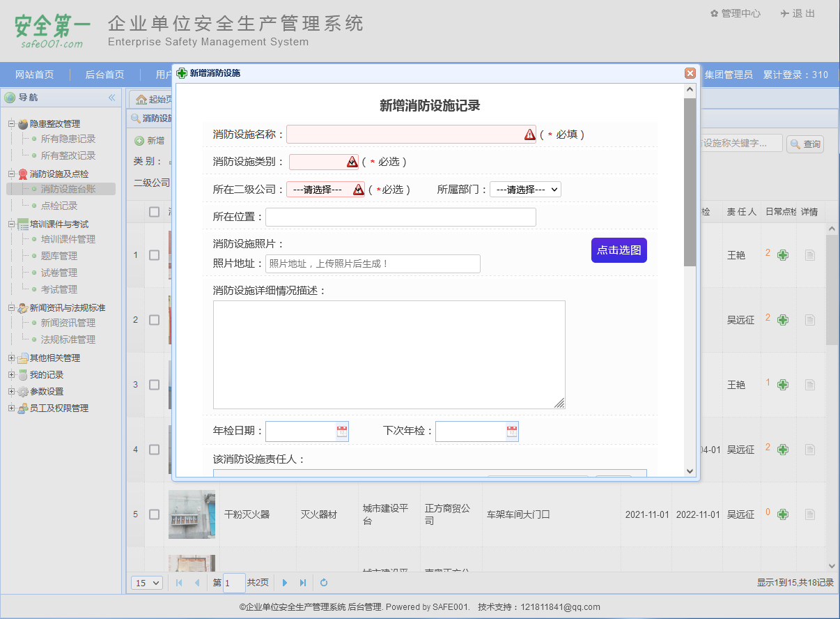Viewport: 840px width, 619px height.
Task: Close the 新增消防设施 dialog
Action: coord(690,73)
